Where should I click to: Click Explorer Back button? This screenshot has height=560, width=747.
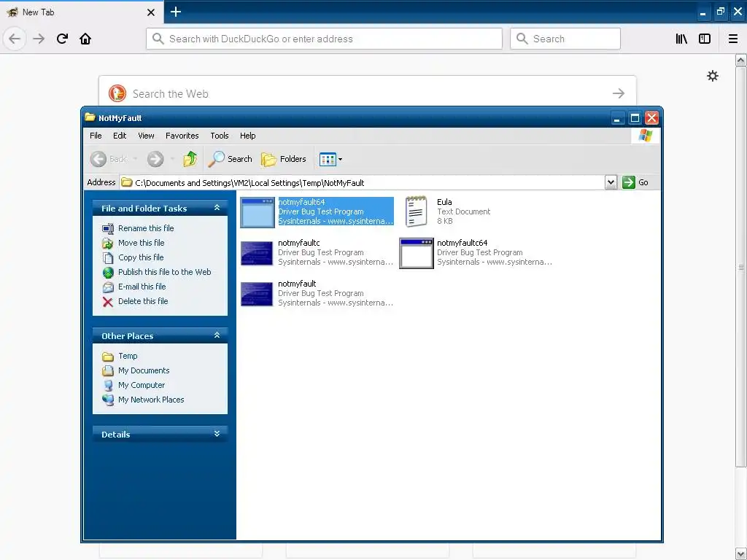(109, 159)
